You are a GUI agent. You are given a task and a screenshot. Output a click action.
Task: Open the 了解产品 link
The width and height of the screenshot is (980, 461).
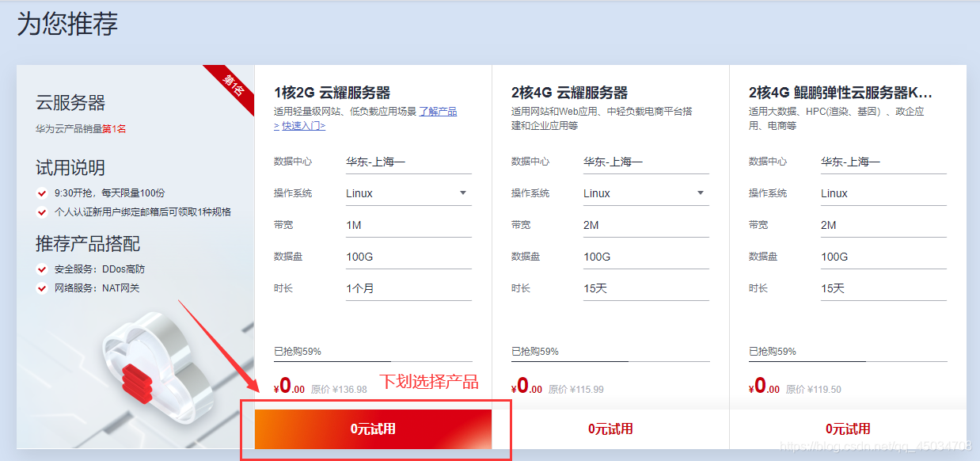click(438, 112)
